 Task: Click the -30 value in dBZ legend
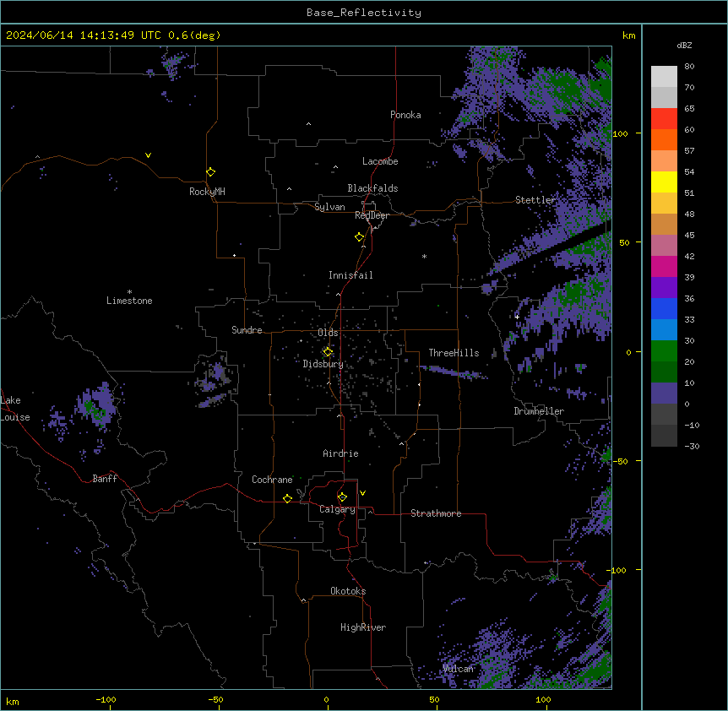(692, 446)
